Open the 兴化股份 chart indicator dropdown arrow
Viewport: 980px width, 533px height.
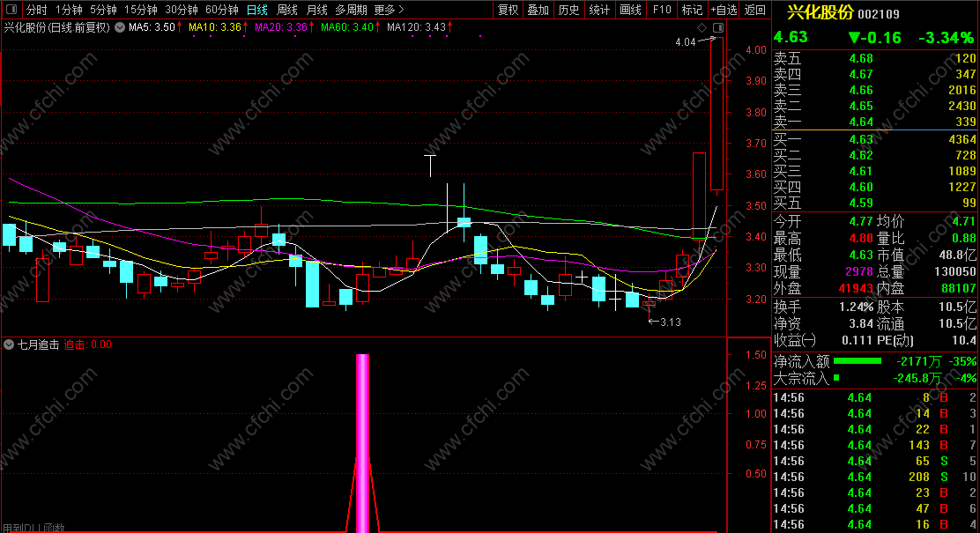pyautogui.click(x=119, y=27)
